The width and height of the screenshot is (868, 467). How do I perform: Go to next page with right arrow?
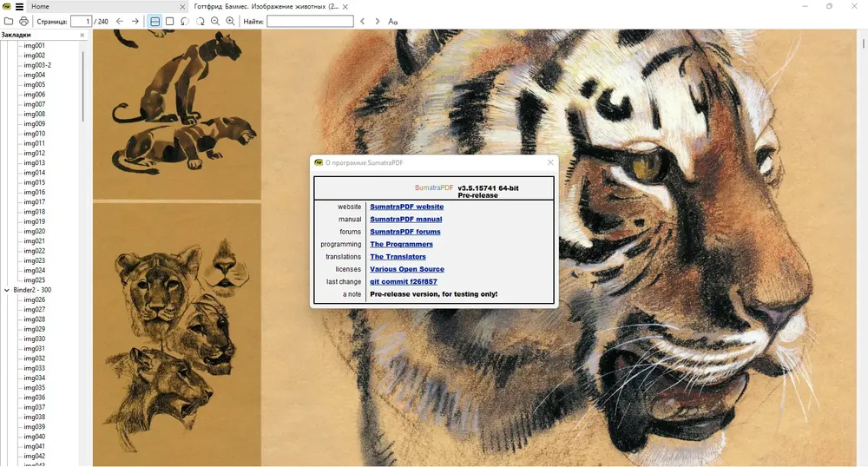(x=135, y=21)
